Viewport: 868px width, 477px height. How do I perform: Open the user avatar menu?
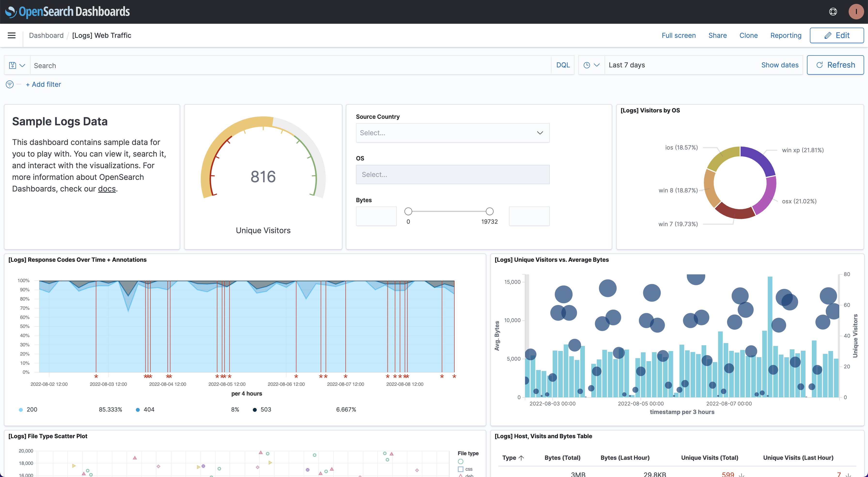pyautogui.click(x=856, y=12)
